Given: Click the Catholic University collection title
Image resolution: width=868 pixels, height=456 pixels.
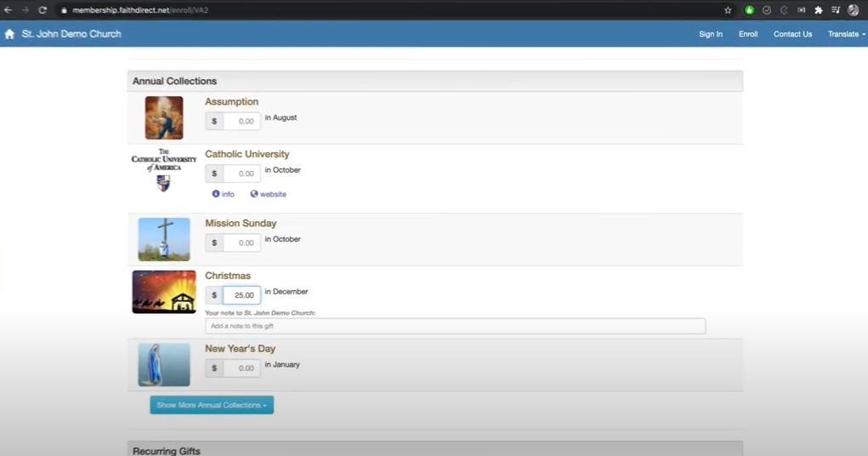Looking at the screenshot, I should pos(247,154).
